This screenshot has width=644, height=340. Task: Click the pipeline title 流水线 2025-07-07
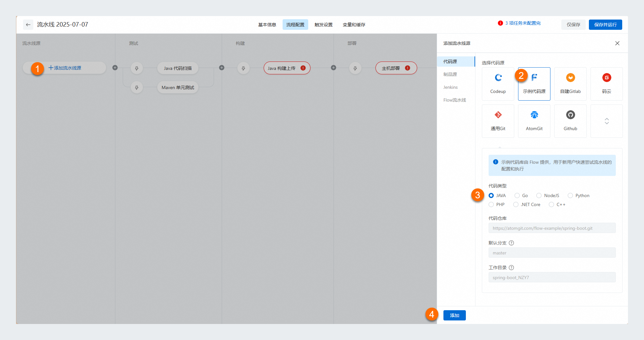click(62, 25)
